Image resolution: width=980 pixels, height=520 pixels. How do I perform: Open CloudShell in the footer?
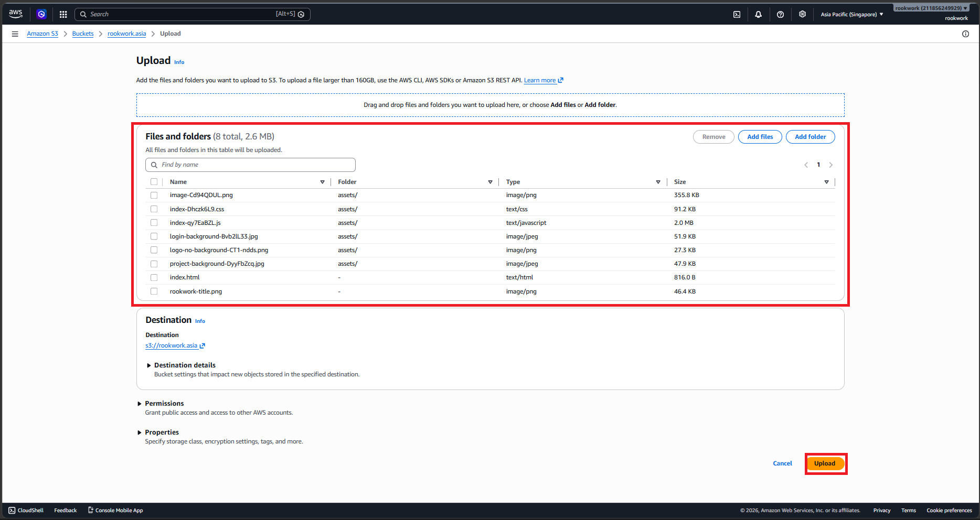[26, 510]
